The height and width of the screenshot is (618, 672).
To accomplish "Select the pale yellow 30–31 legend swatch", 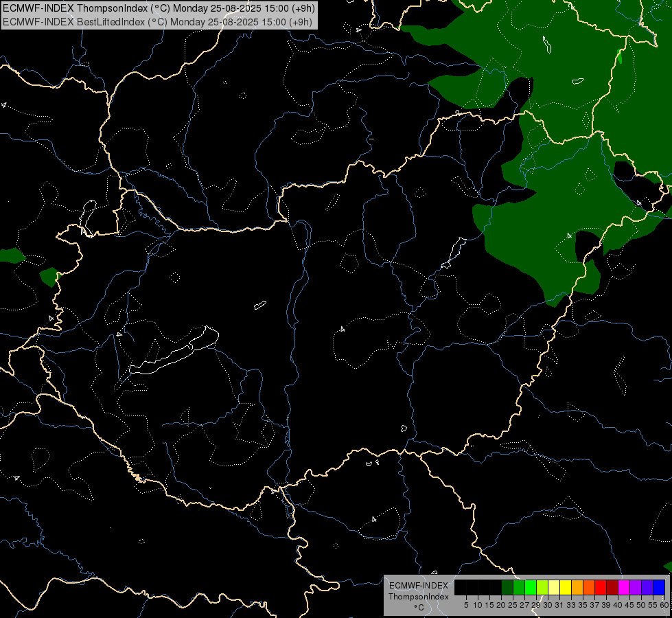I will click(x=554, y=587).
